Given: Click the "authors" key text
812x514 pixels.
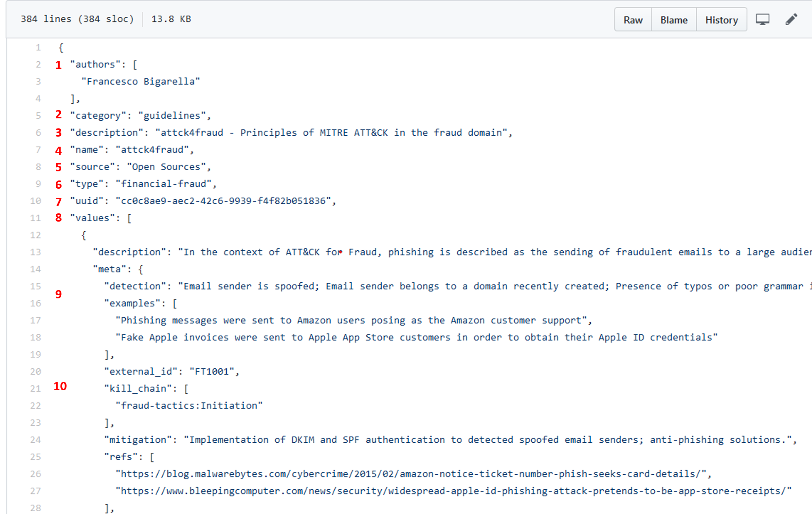Looking at the screenshot, I should (95, 64).
